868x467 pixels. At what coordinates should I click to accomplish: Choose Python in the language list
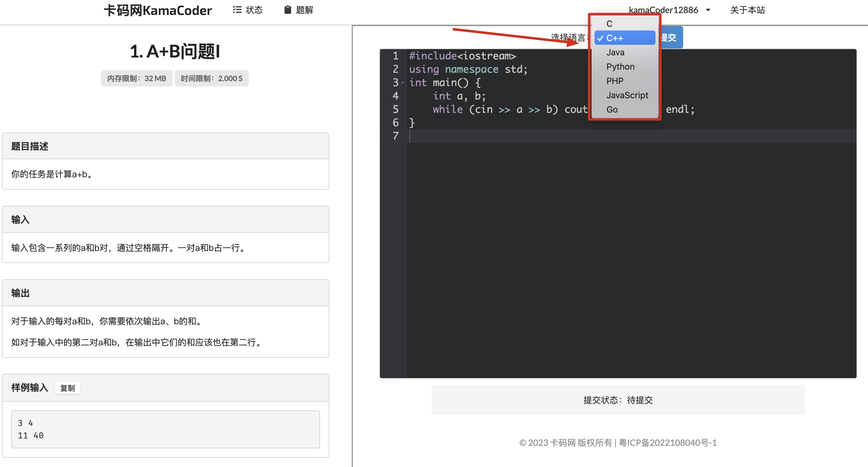point(620,67)
